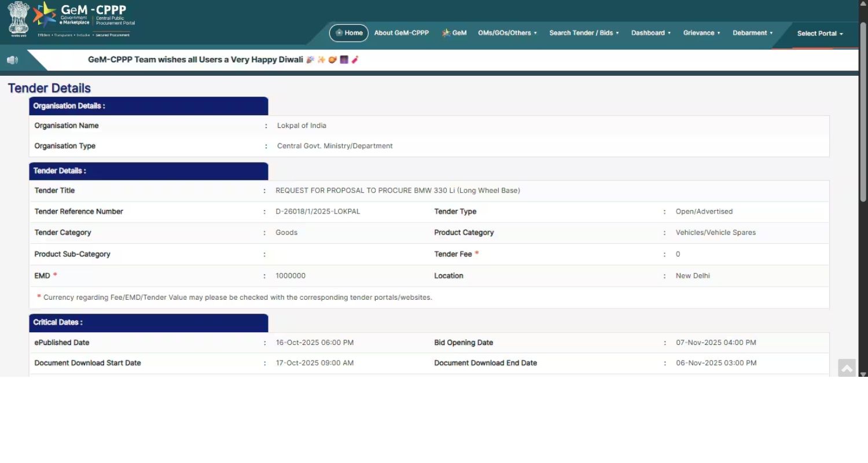Screen dimensions: 868x463
Task: Open the Select Portal dropdown
Action: [819, 34]
